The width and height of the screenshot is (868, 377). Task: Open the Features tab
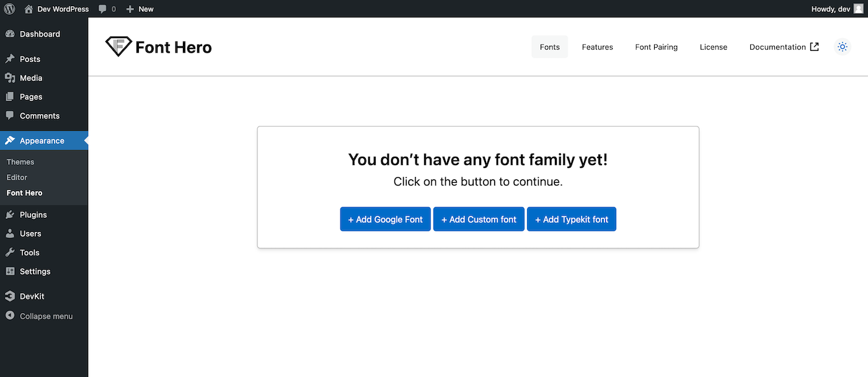pyautogui.click(x=597, y=47)
